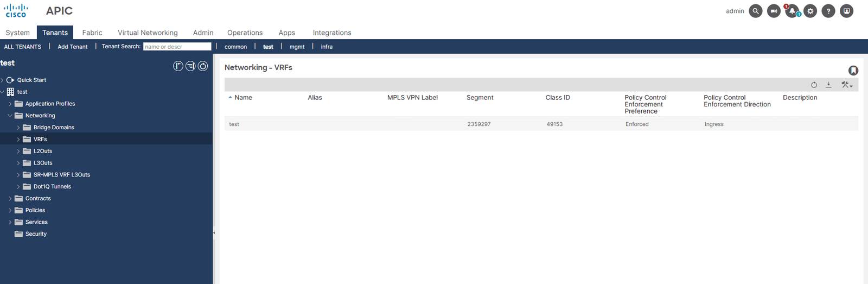868x284 pixels.
Task: Click the Bridge Domains folder icon
Action: (27, 128)
